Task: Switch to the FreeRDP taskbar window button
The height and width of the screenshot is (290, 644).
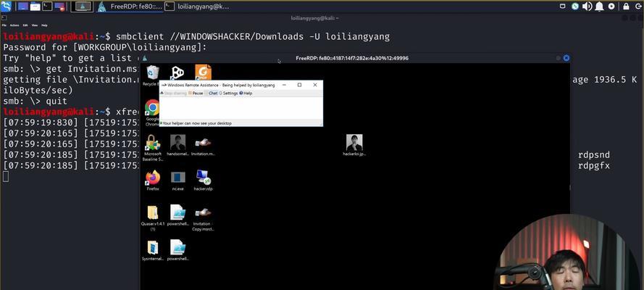Action: pyautogui.click(x=130, y=7)
